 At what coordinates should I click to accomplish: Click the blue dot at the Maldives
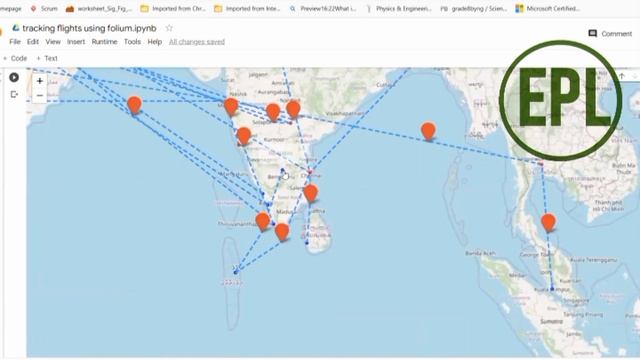pos(236,272)
